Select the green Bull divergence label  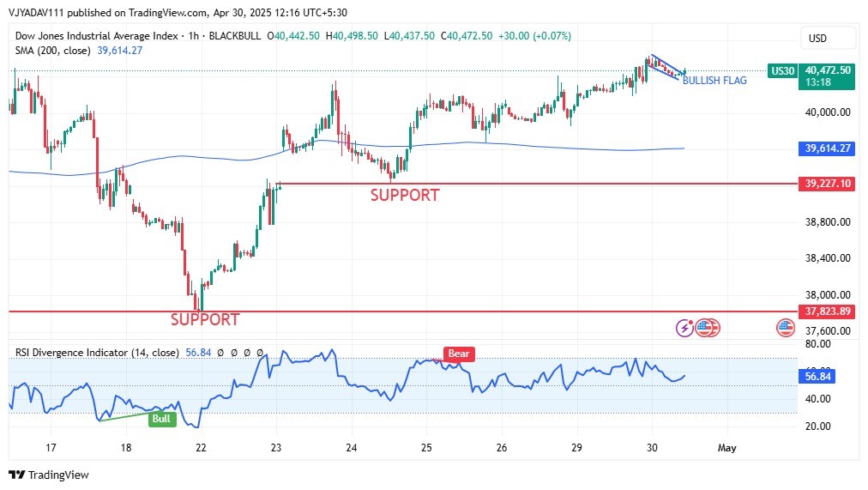pyautogui.click(x=161, y=419)
